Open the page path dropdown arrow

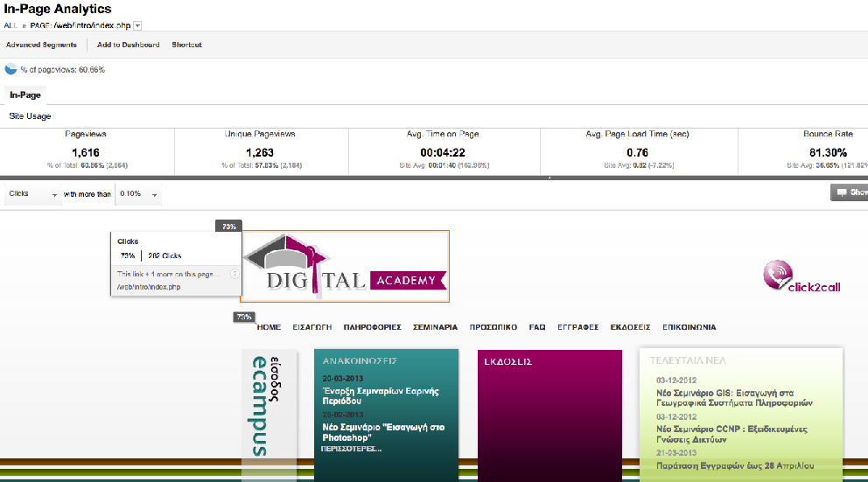(138, 25)
